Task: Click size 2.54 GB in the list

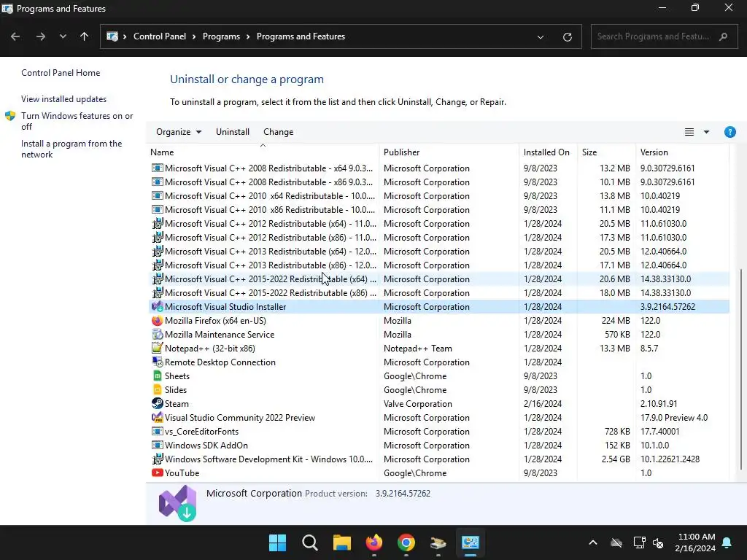Action: coord(614,459)
